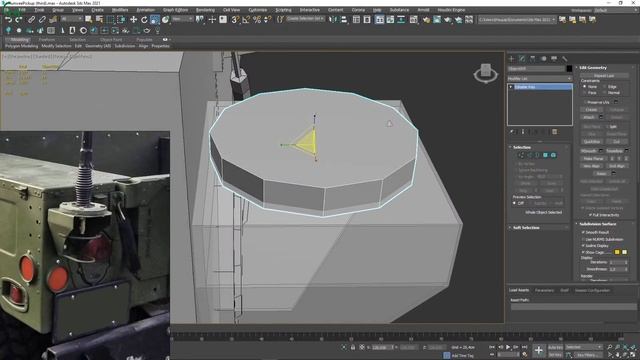Switch to the Object Paint ribbon tab
The width and height of the screenshot is (640, 360).
coord(111,40)
